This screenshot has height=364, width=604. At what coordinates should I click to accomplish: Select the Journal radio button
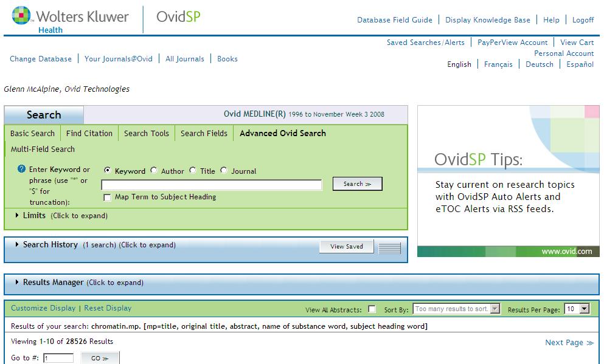(224, 170)
